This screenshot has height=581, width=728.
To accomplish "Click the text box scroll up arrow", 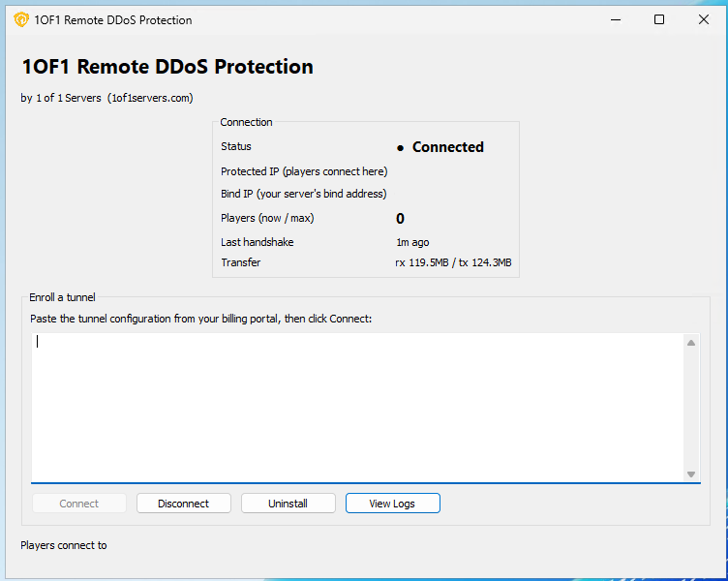I will tap(691, 343).
